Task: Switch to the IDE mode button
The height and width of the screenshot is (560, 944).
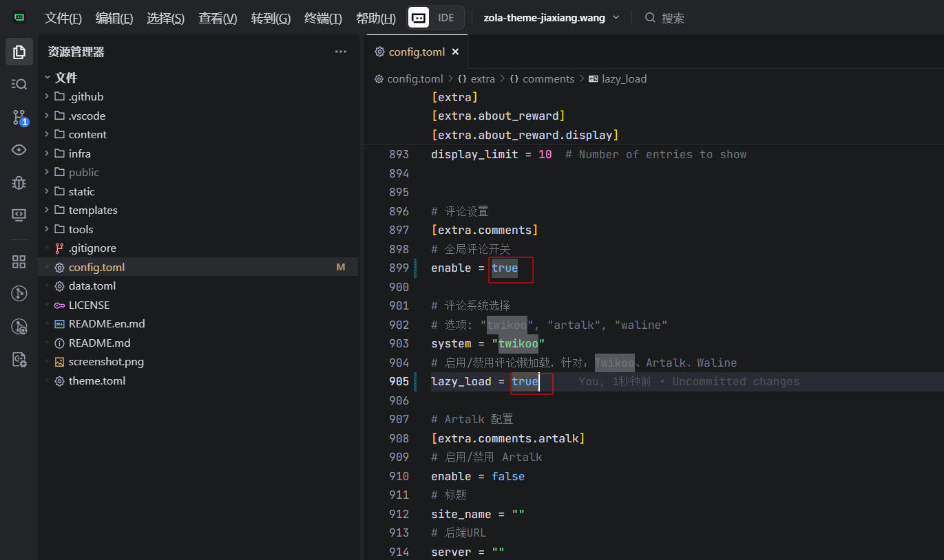Action: (x=446, y=18)
